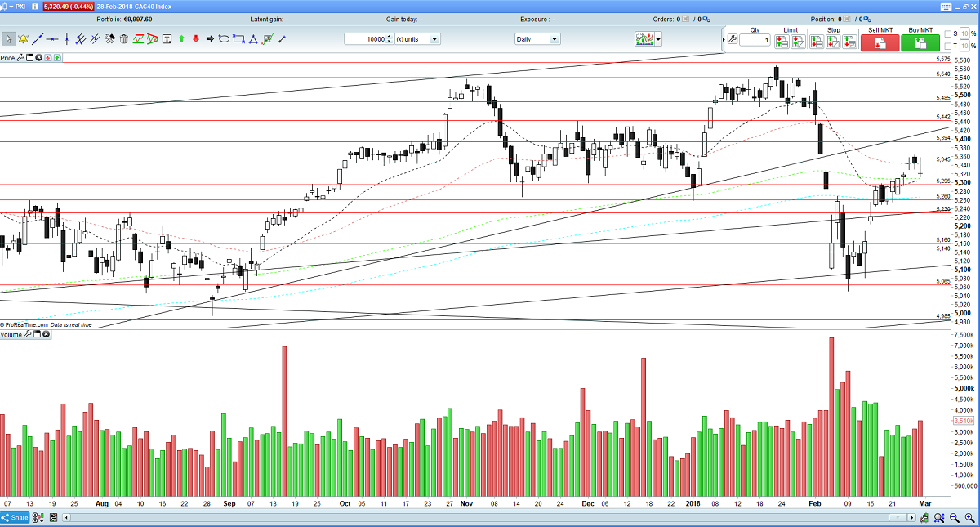Select the object settings hammer-and-wrench tool

(x=109, y=39)
